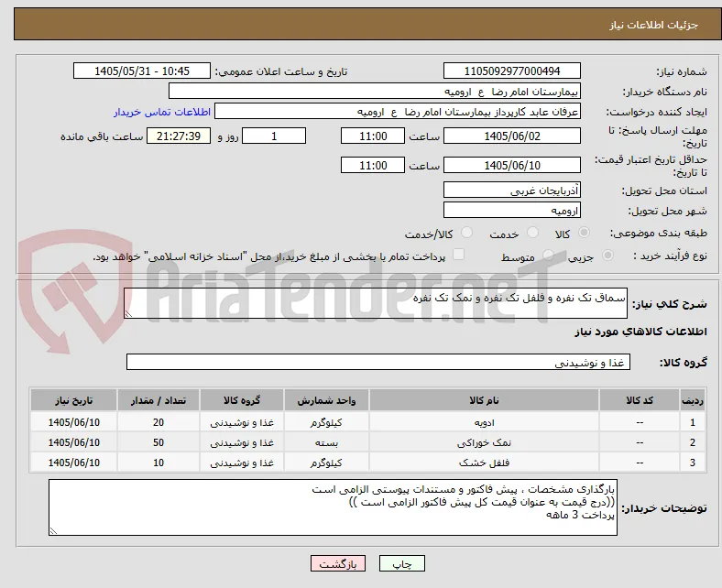The image size is (722, 588).
Task: Click the نمک خوراکی item cell
Action: 484,442
